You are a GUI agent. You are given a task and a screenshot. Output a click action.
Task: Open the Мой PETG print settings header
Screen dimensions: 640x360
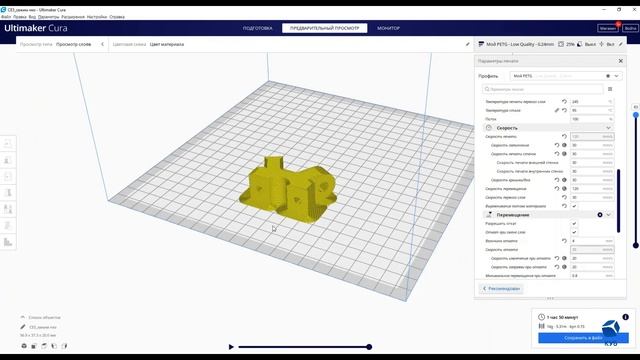(x=550, y=44)
